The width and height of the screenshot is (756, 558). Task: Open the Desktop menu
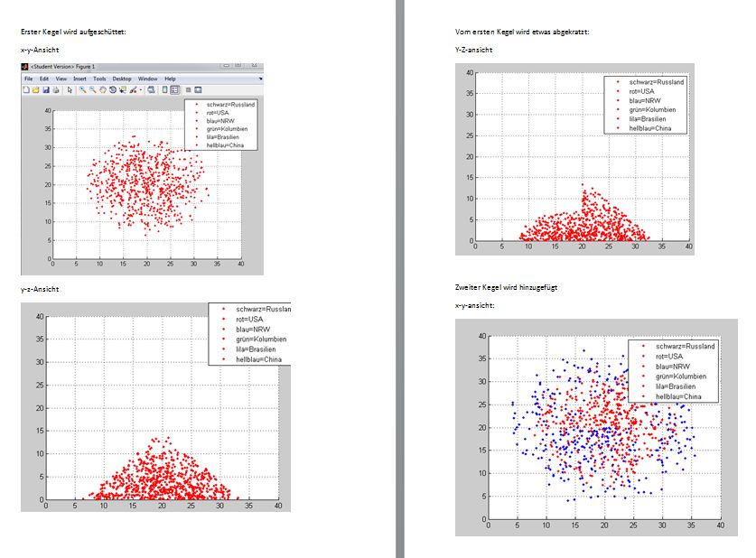pyautogui.click(x=122, y=79)
